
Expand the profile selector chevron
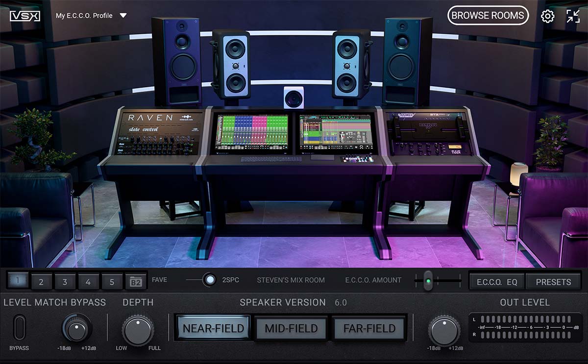[x=123, y=15]
